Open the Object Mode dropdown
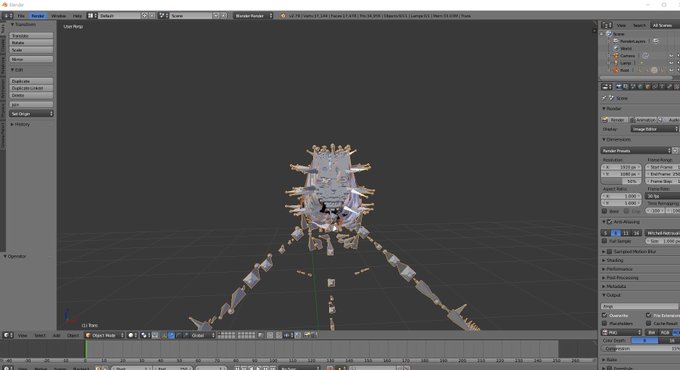Image resolution: width=680 pixels, height=370 pixels. coord(105,335)
